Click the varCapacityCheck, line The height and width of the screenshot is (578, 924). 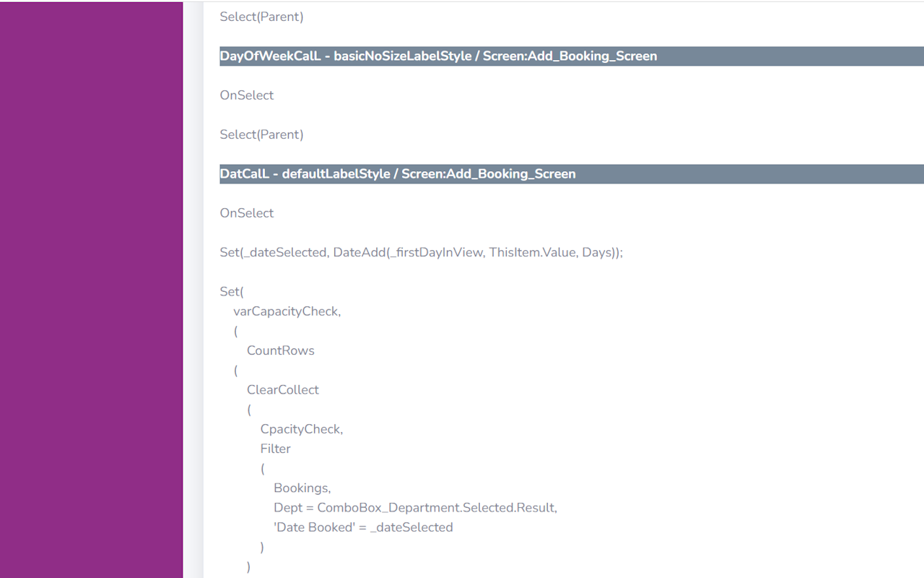coord(287,311)
